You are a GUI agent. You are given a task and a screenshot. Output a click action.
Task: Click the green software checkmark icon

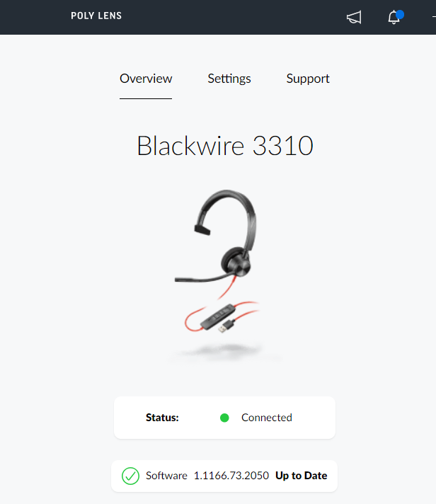tap(130, 476)
